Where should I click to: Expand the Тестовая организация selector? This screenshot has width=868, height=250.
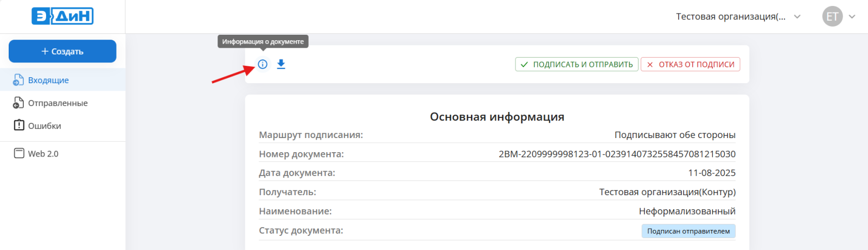pos(730,16)
